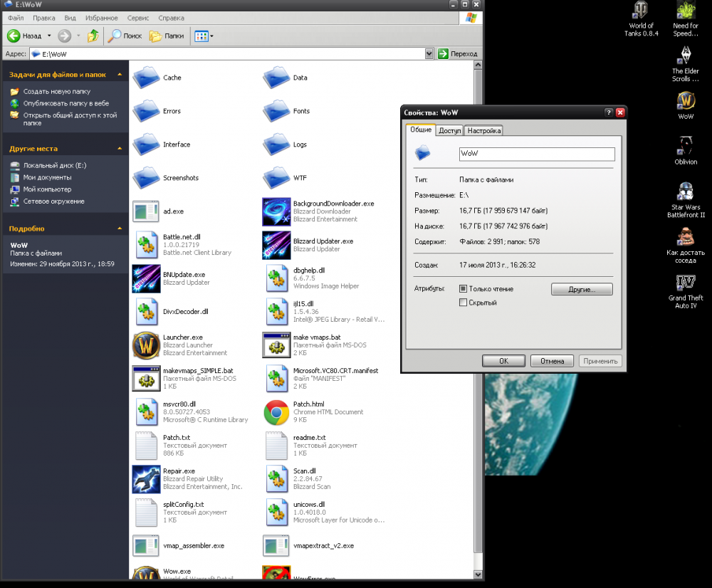Select the Repair.exe icon
The image size is (712, 588).
[x=146, y=479]
